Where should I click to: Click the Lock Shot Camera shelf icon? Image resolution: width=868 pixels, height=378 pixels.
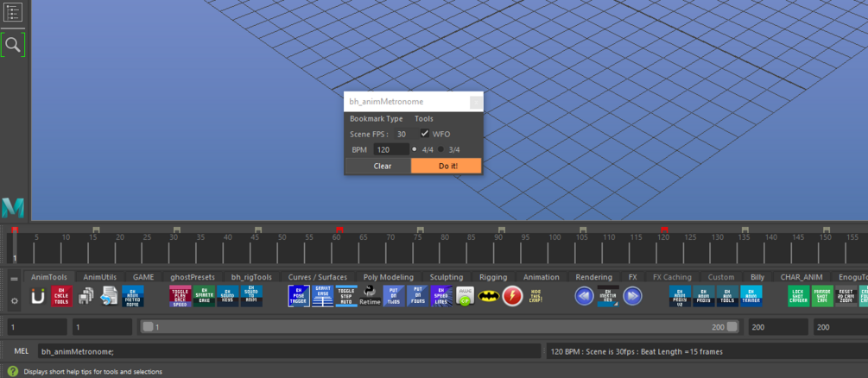click(x=799, y=296)
